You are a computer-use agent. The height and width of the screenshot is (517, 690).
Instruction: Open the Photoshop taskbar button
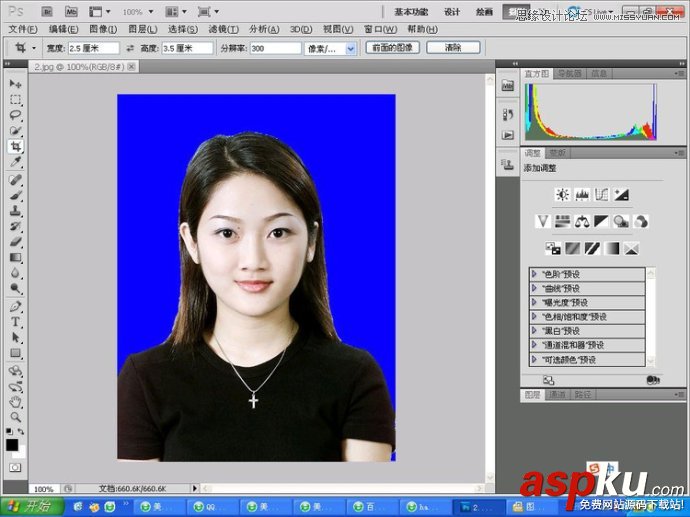(x=479, y=507)
